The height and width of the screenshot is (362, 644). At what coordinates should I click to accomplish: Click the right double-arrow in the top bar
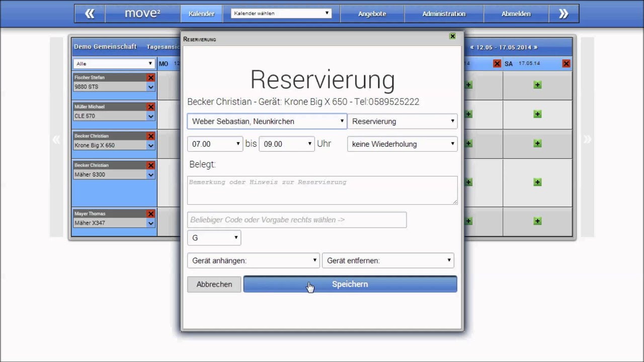[563, 14]
